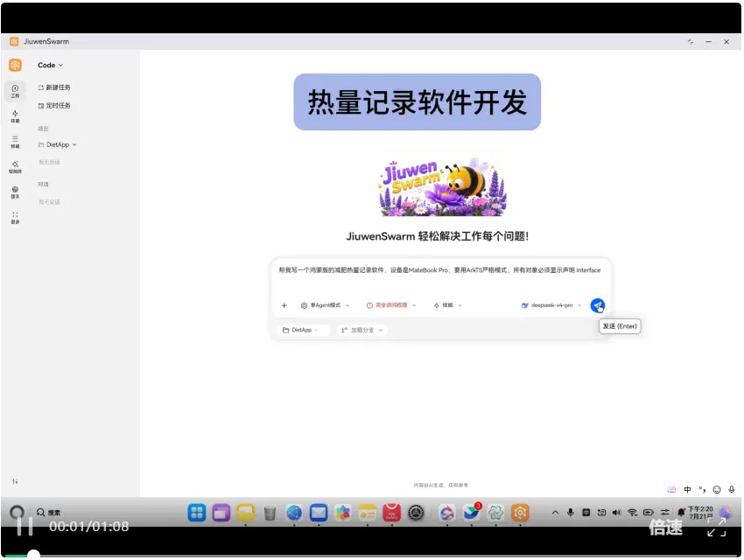
Task: Click the video progress bar handle
Action: (33, 555)
